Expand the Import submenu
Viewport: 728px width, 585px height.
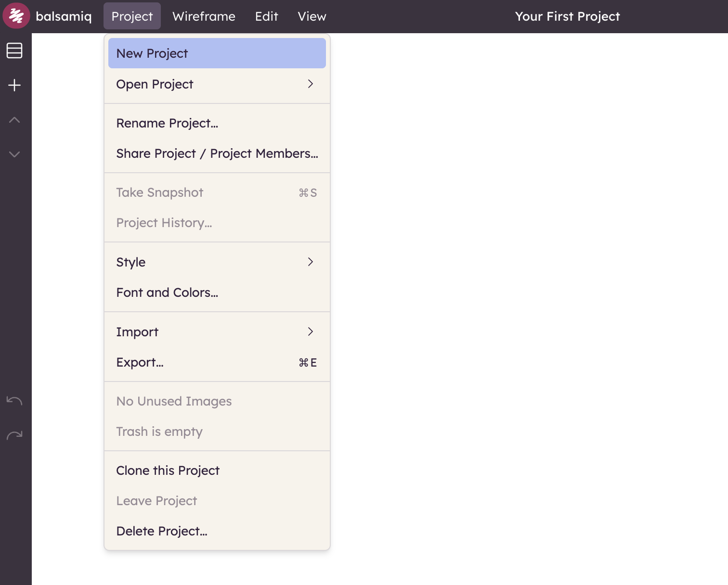pyautogui.click(x=137, y=331)
